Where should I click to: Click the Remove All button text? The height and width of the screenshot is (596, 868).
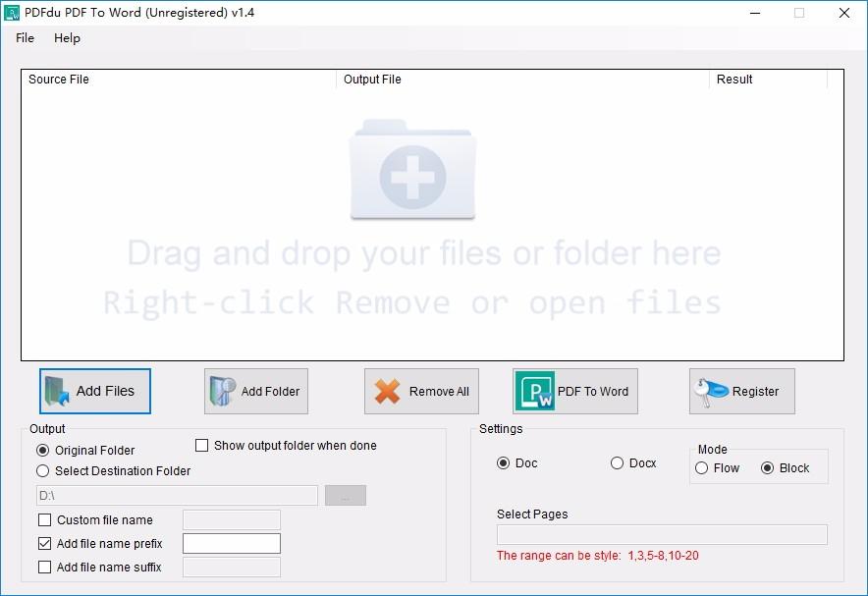click(x=439, y=391)
